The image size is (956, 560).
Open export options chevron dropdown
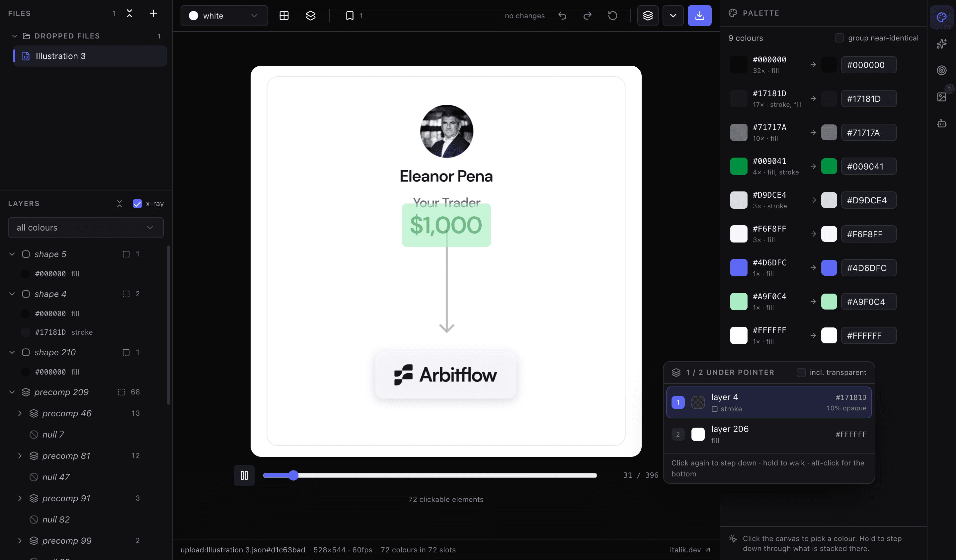click(673, 16)
